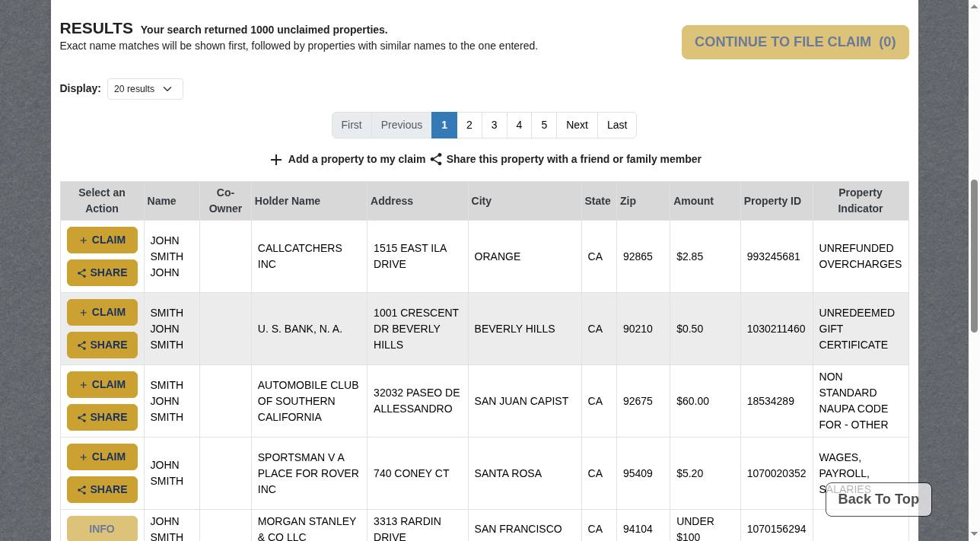This screenshot has width=980, height=541.
Task: Click zip code 92675
Action: [x=638, y=401]
